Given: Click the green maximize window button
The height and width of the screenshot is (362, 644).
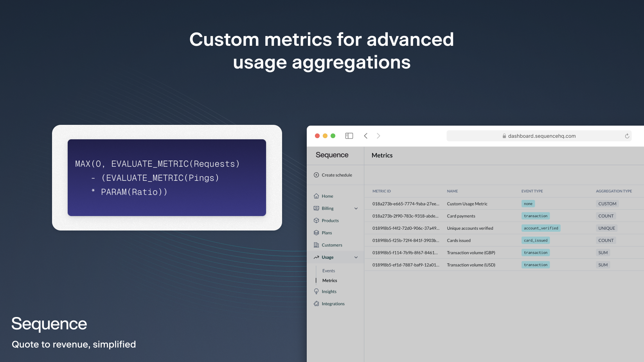Looking at the screenshot, I should (x=333, y=136).
